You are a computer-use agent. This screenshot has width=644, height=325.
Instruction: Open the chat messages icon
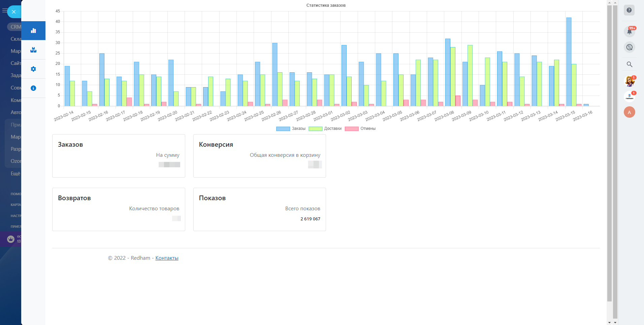[629, 47]
